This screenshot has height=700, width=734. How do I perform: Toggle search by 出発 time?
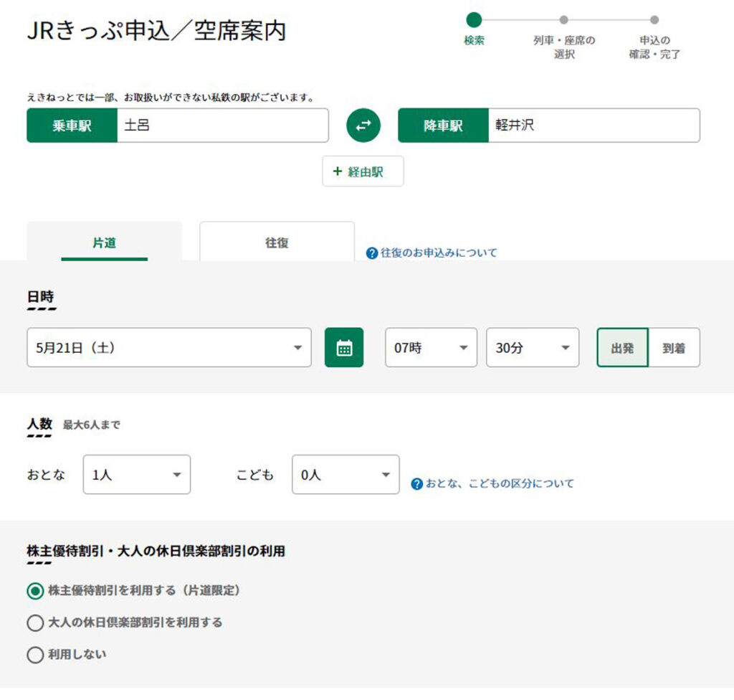click(623, 347)
